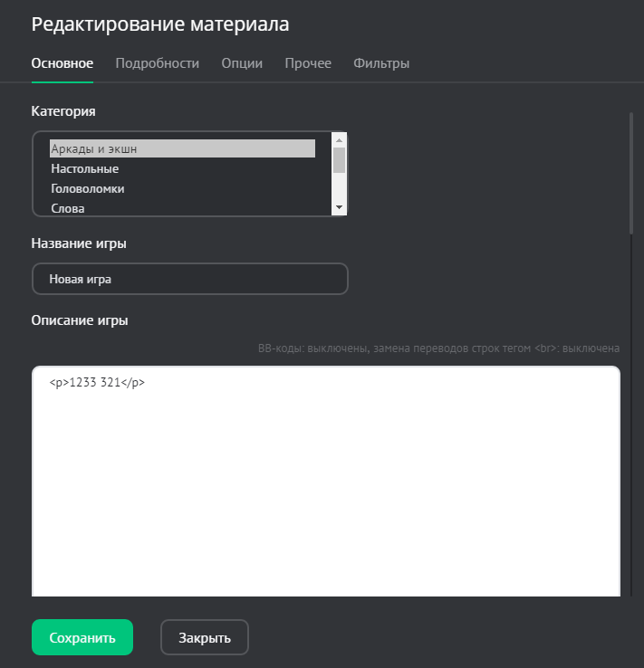Switch to the Основное tab

pyautogui.click(x=62, y=63)
